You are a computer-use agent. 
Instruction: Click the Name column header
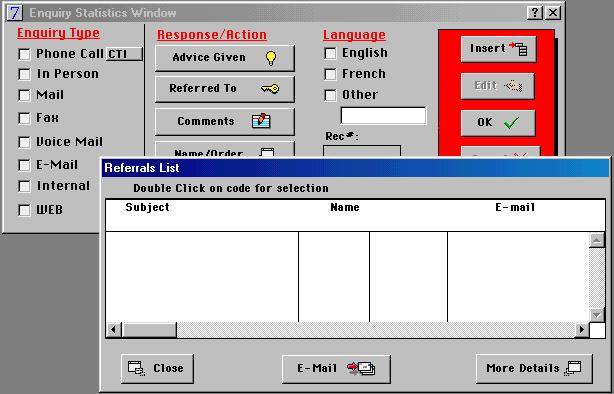pyautogui.click(x=345, y=207)
